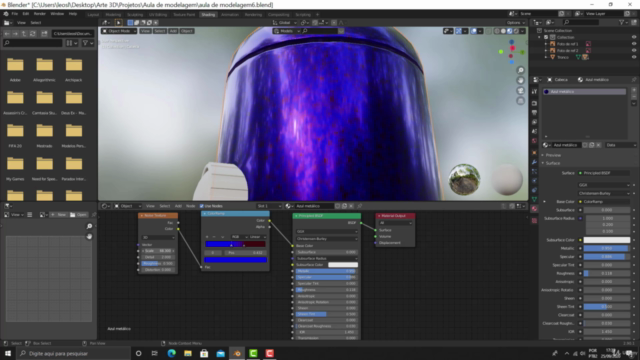
Task: Go back in the file browser history
Action: click(x=7, y=33)
